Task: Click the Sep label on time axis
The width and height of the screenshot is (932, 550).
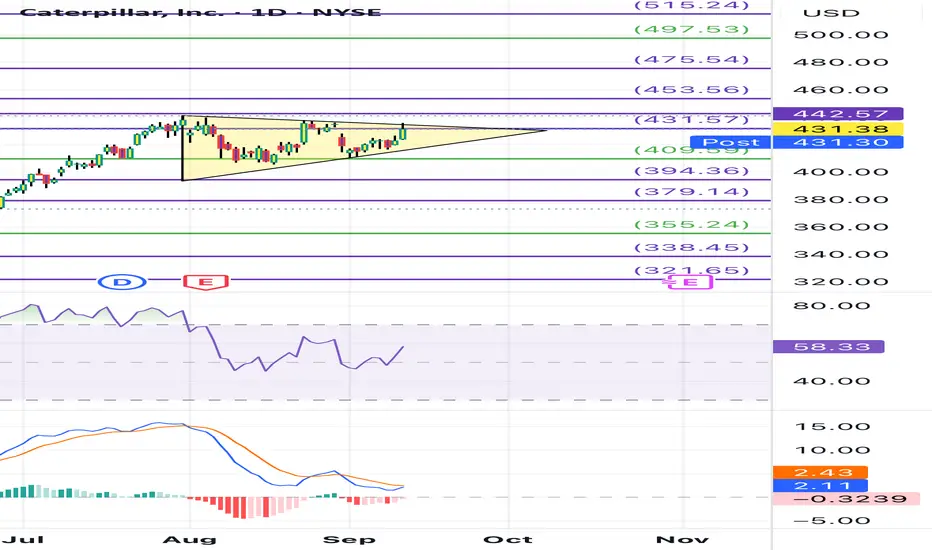Action: click(x=349, y=540)
